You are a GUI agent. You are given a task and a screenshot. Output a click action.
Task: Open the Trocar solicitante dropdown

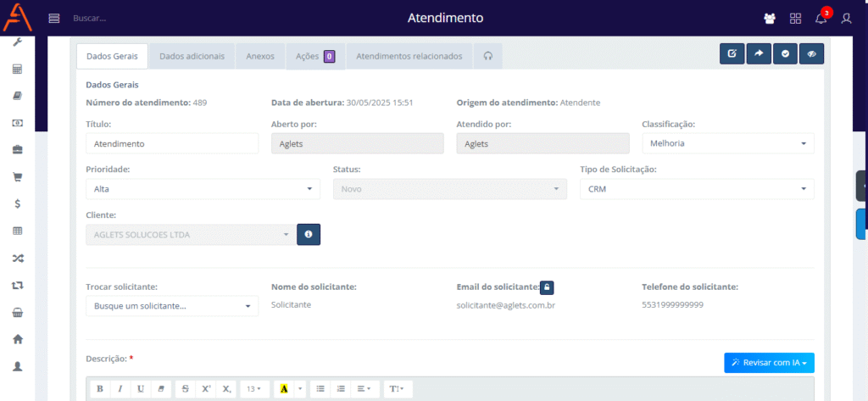point(172,306)
